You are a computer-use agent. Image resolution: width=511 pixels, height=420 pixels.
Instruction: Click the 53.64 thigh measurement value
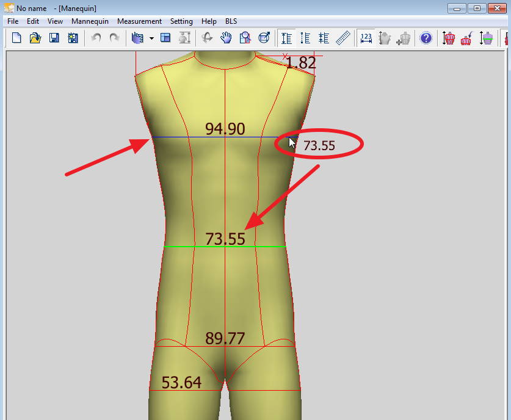181,383
